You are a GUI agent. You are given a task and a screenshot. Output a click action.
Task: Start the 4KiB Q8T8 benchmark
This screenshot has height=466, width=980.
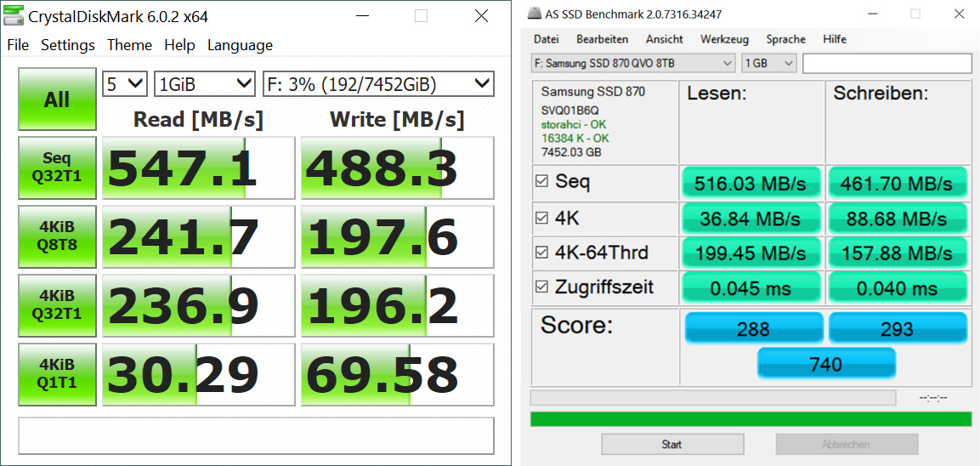tap(56, 236)
